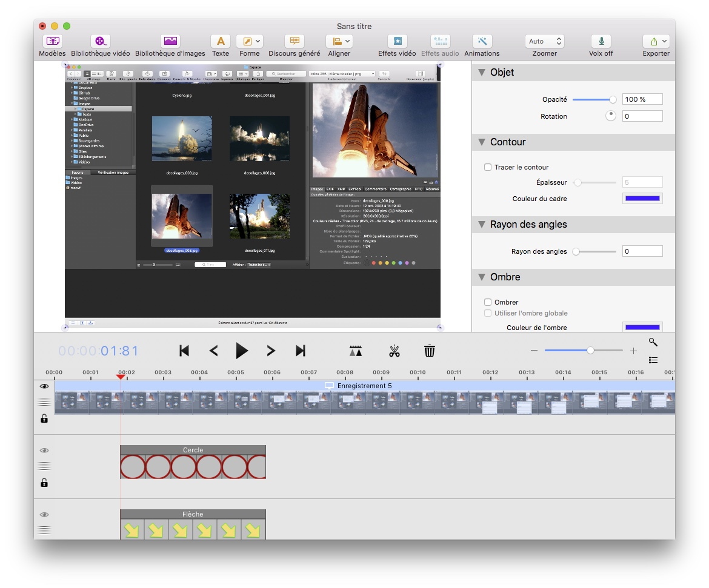Image resolution: width=709 pixels, height=588 pixels.
Task: Select the Enregistrement 5 clip
Action: [365, 397]
